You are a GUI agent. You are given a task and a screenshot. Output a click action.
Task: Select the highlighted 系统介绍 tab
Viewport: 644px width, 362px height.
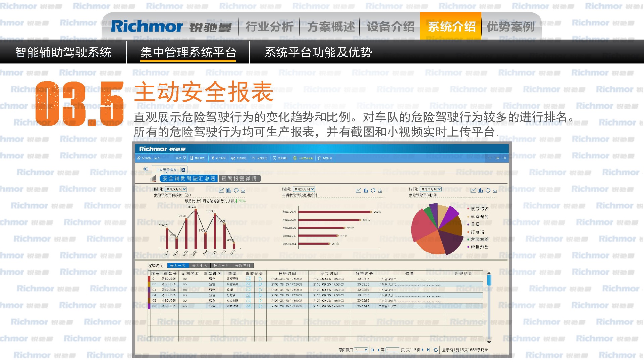tap(450, 26)
